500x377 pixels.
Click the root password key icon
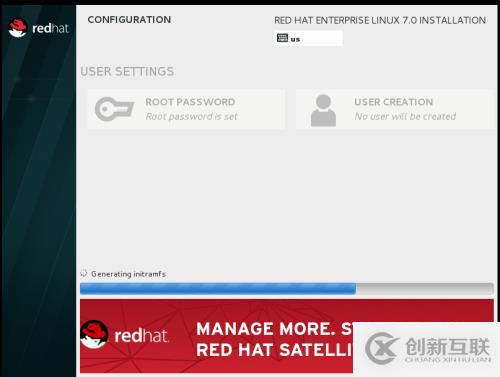pyautogui.click(x=114, y=109)
